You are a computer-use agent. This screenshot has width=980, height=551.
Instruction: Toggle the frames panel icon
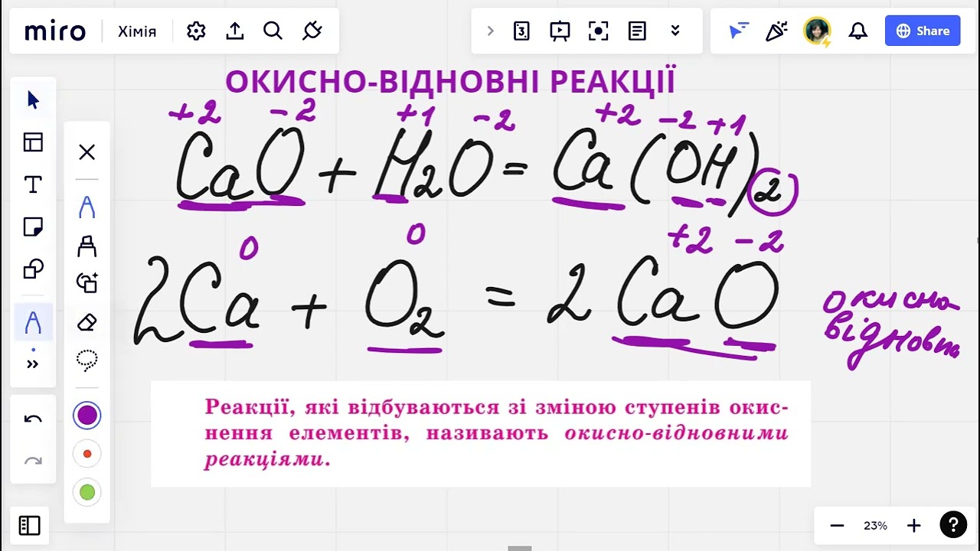click(29, 525)
